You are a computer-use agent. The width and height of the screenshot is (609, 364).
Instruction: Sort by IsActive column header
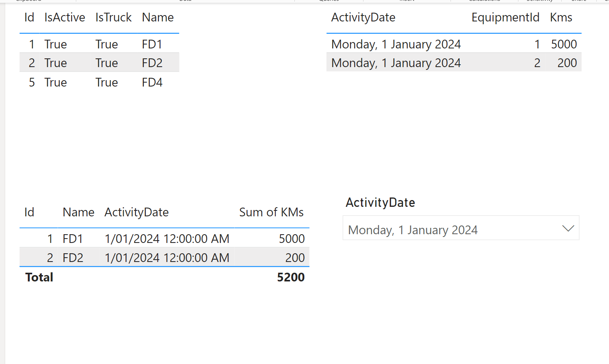[x=64, y=17]
